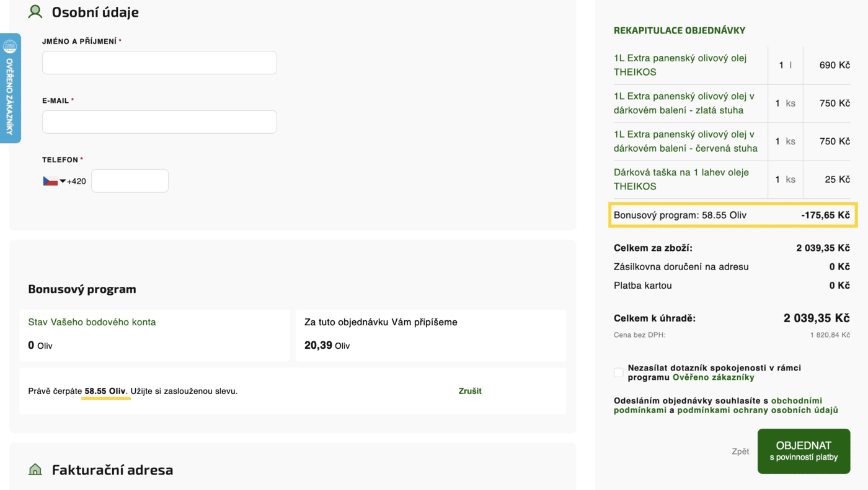Click the 58.55 Oliv amount in bonus message
This screenshot has height=490, width=868.
click(x=105, y=391)
